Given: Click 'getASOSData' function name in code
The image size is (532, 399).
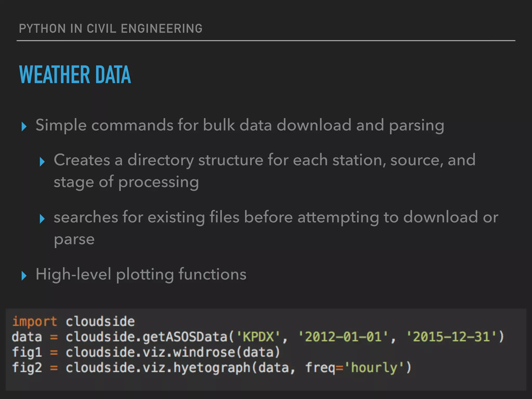Looking at the screenshot, I should click(x=185, y=337).
